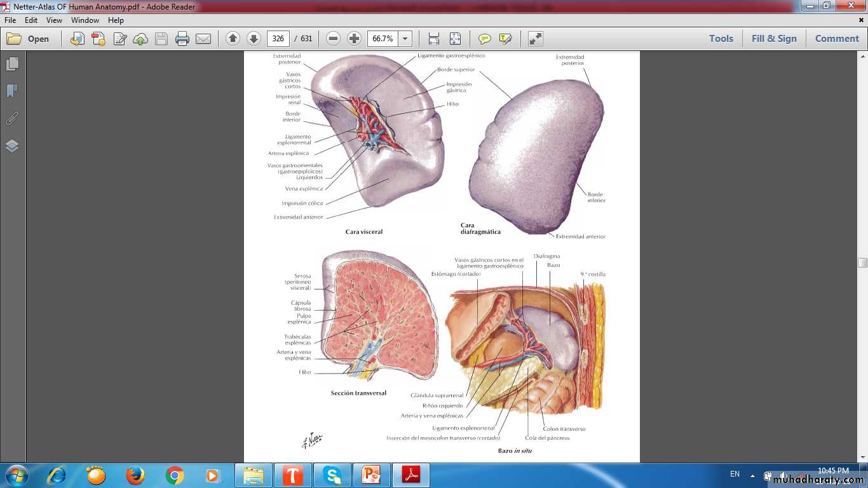The image size is (868, 488).
Task: Go to next page with down arrow
Action: [x=254, y=39]
